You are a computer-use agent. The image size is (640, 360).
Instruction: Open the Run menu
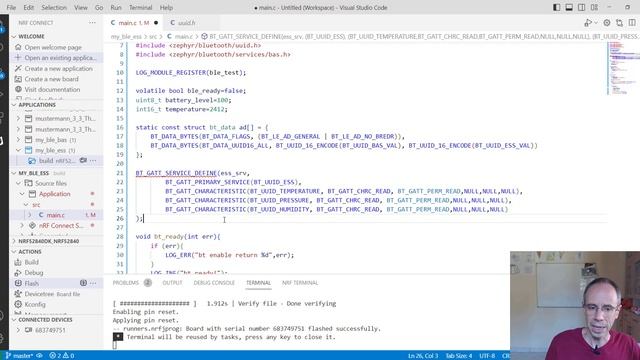[116, 7]
